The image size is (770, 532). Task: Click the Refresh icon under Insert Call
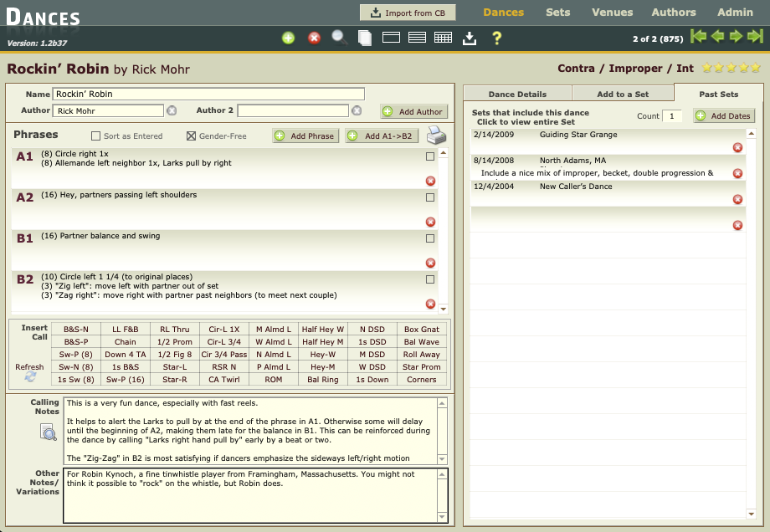tap(30, 377)
